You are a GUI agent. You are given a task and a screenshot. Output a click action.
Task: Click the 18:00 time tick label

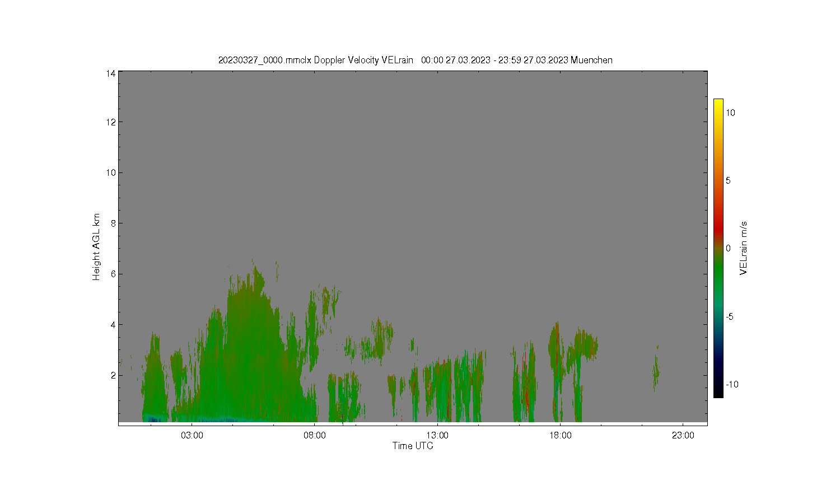[561, 436]
